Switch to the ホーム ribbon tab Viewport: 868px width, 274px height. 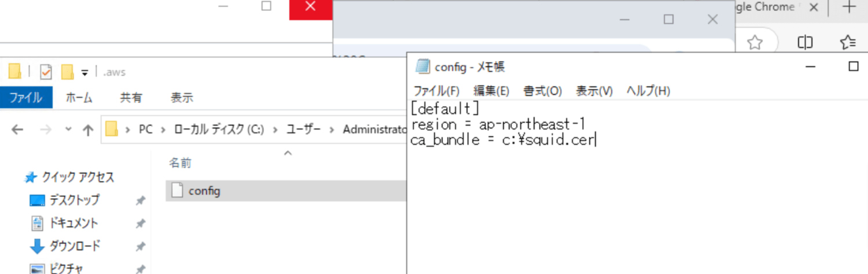point(79,98)
